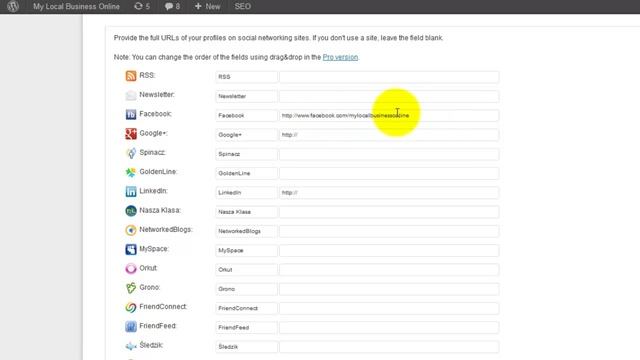Click the "NetworkedBlogs:" row label
This screenshot has height=360, width=640.
[166, 229]
